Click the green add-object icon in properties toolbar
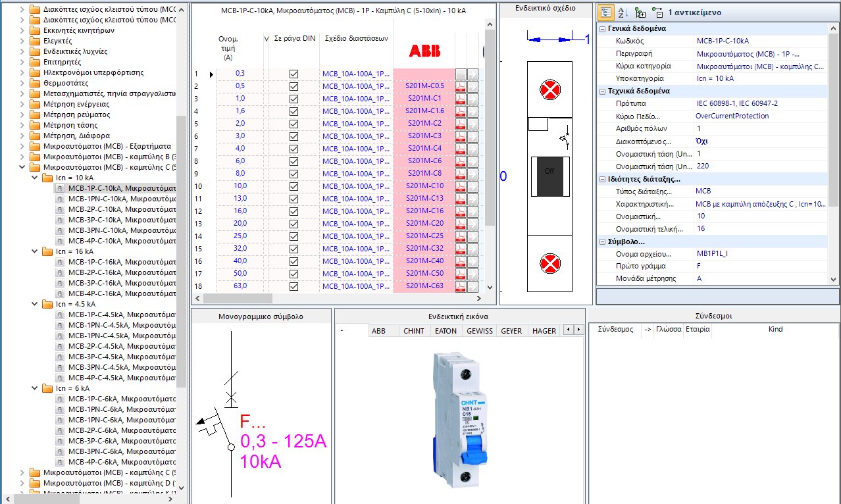841x504 pixels. click(x=639, y=12)
